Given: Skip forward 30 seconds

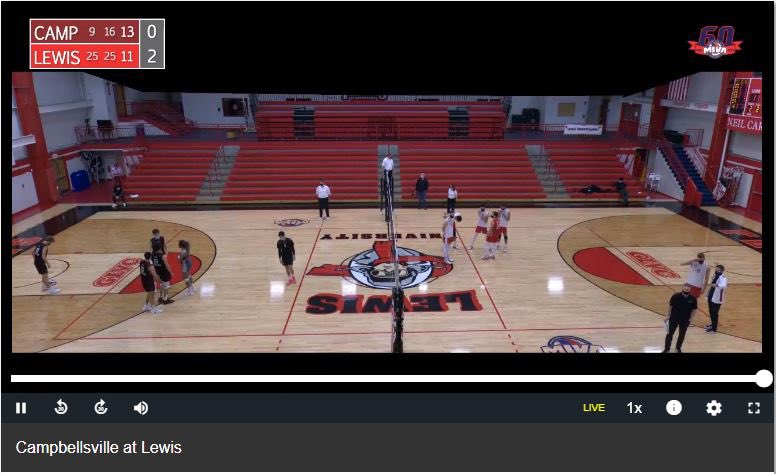Looking at the screenshot, I should point(101,407).
